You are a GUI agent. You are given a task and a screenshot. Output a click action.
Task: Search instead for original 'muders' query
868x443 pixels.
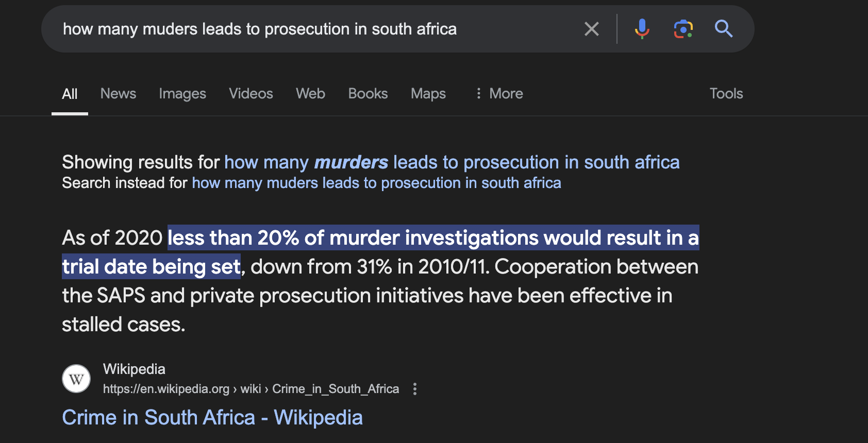click(x=376, y=183)
